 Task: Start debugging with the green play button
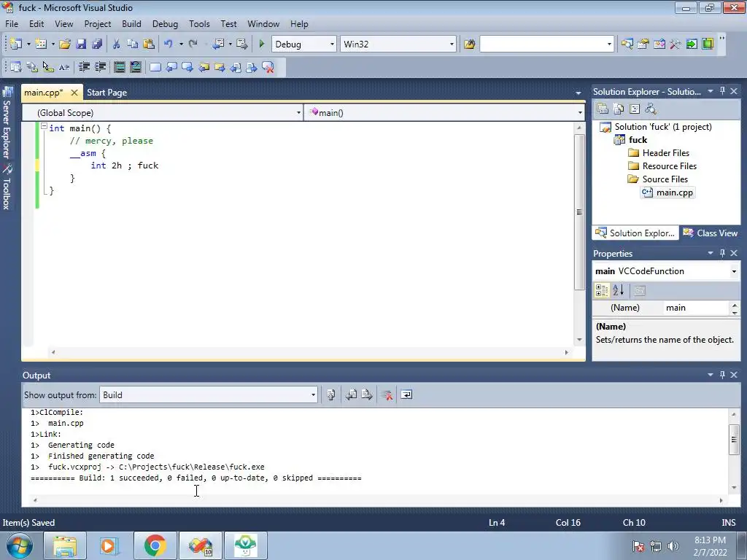click(261, 44)
